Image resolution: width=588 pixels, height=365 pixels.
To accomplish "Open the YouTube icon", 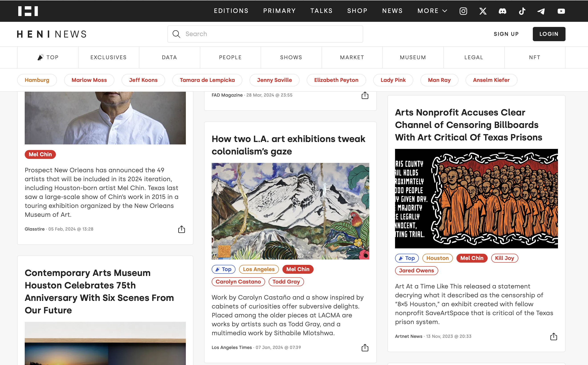I will click(x=561, y=11).
